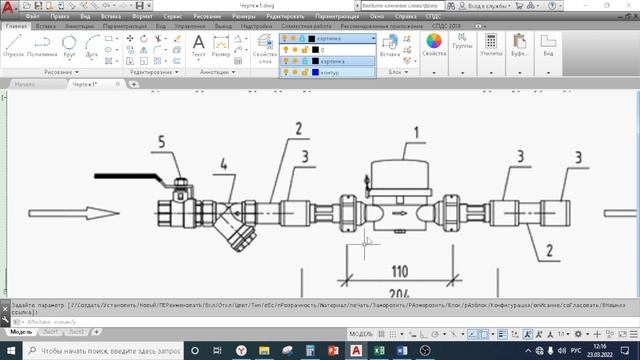Image resolution: width=640 pixels, height=360 pixels.
Task: Expand the Блок panel
Action: pyautogui.click(x=398, y=72)
